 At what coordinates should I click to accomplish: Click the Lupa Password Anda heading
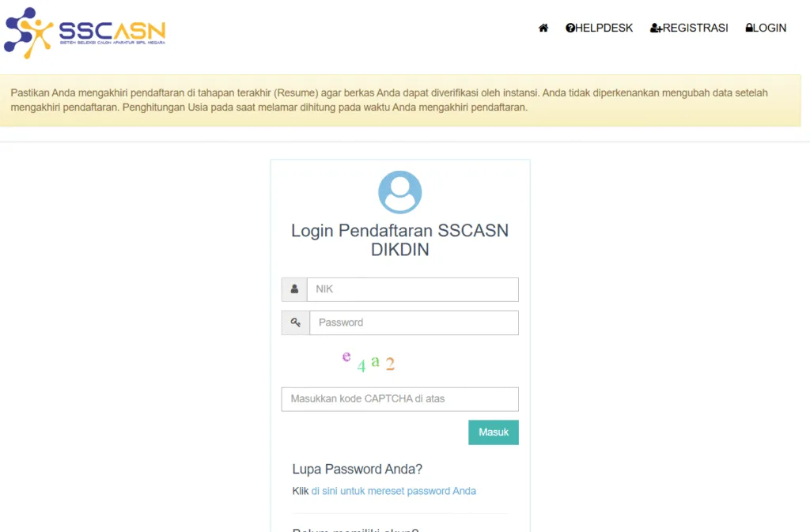click(357, 469)
